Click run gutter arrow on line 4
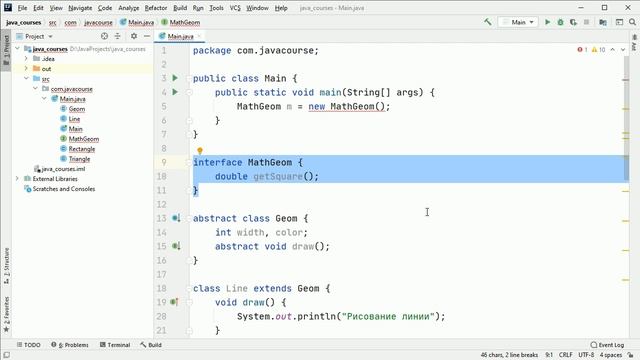 click(x=175, y=92)
